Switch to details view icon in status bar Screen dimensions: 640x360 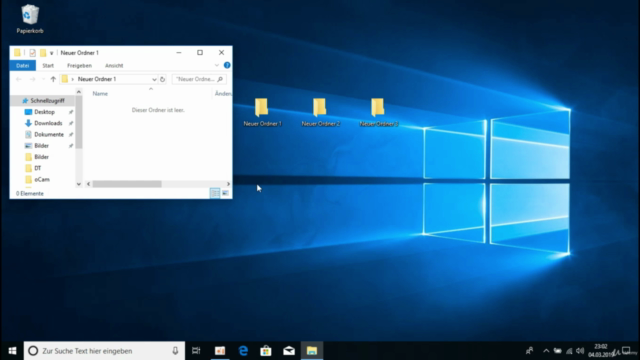[x=215, y=193]
